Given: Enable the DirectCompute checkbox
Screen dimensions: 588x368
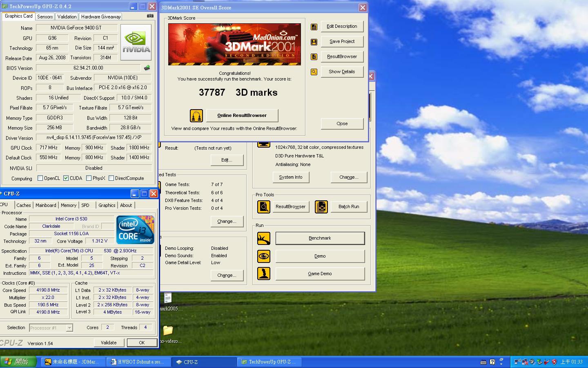Looking at the screenshot, I should coord(111,178).
